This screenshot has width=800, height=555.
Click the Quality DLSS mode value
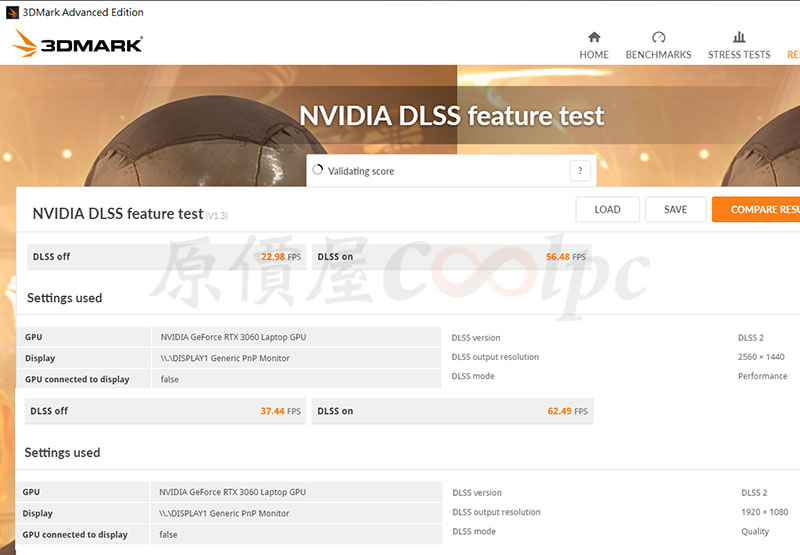(x=755, y=532)
